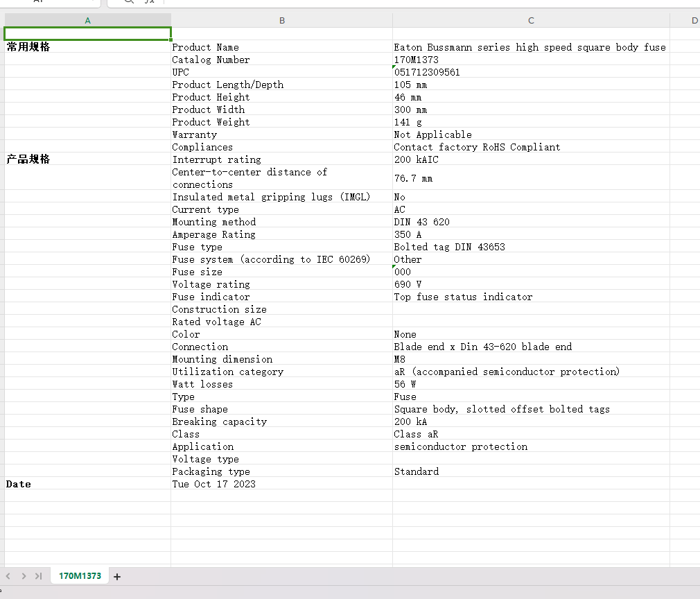Select the '350 A' value cell
Screen dimensions: 700x599
tap(531, 234)
